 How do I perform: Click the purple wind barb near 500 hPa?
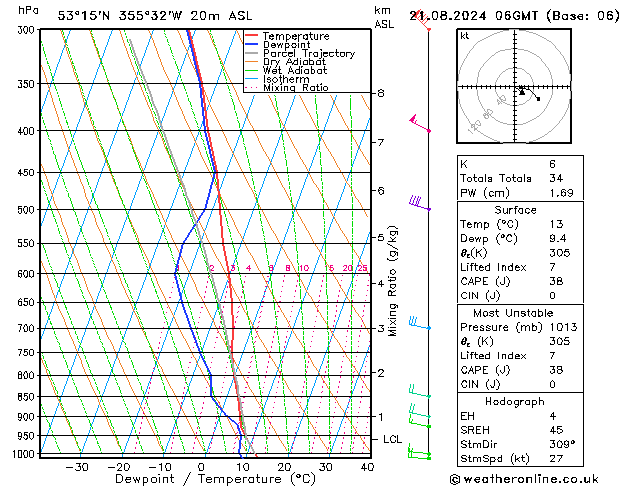[x=419, y=204]
